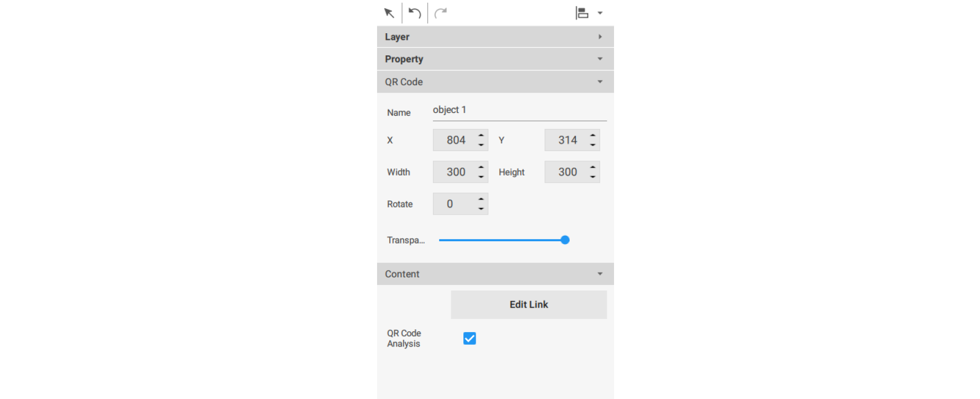
Task: Decrease the Y position value
Action: [593, 145]
